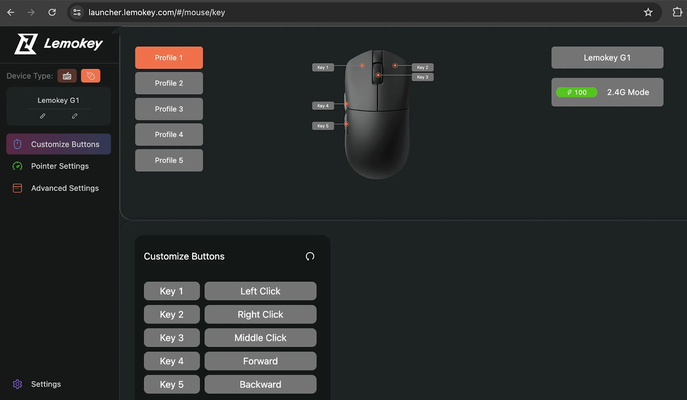Select the mouse device type icon
This screenshot has width=687, height=400.
coord(90,75)
